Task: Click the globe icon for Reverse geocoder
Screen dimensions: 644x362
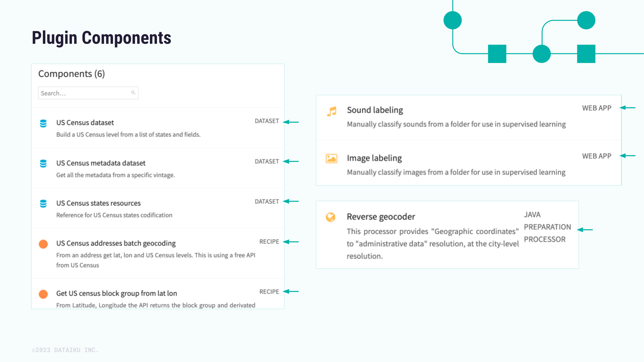Action: pos(331,217)
